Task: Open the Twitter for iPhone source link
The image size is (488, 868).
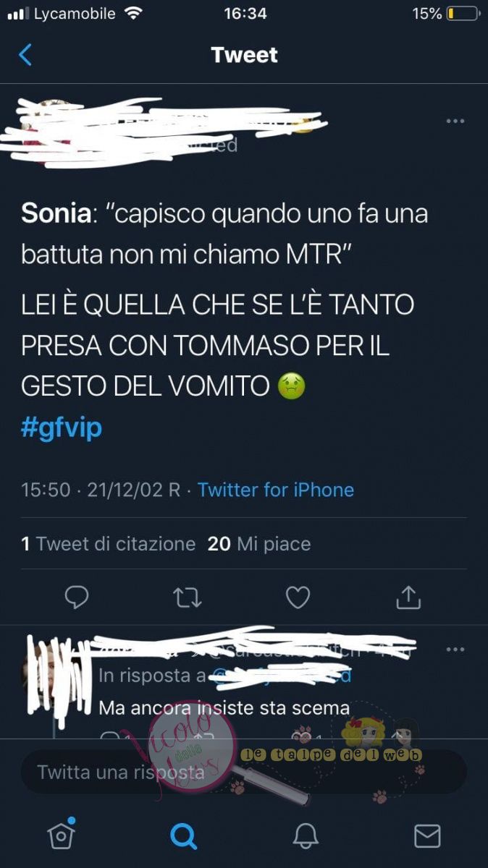Action: pos(276,490)
